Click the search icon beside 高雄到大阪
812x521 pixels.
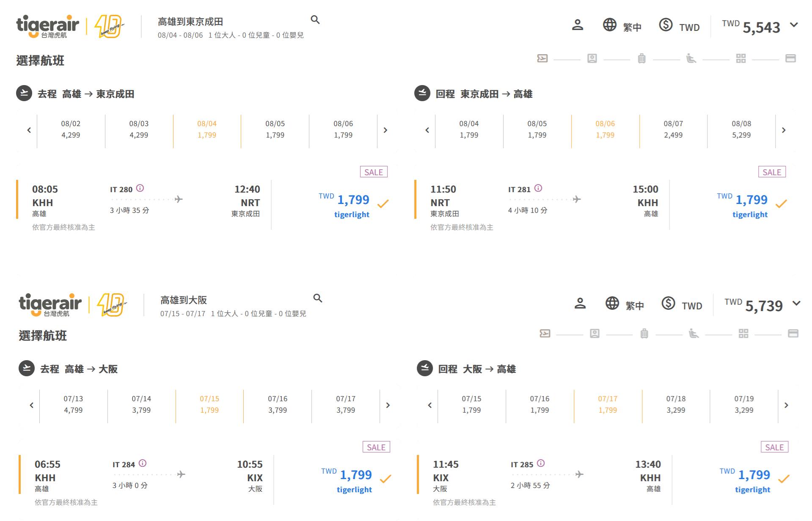pyautogui.click(x=317, y=298)
